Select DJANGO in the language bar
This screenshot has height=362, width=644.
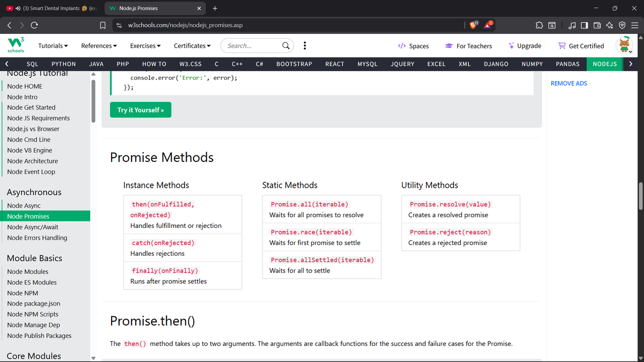496,64
